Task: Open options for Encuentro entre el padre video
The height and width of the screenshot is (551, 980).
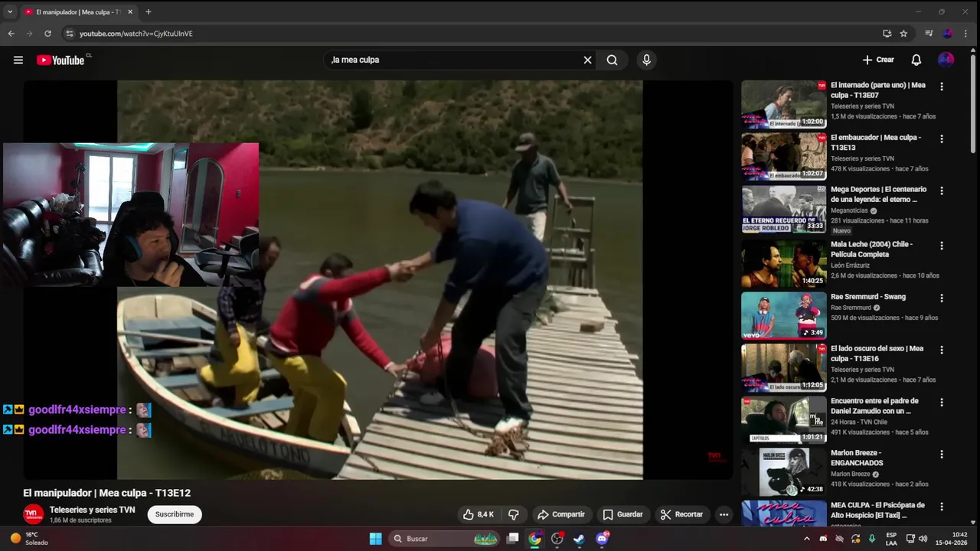Action: (x=942, y=402)
